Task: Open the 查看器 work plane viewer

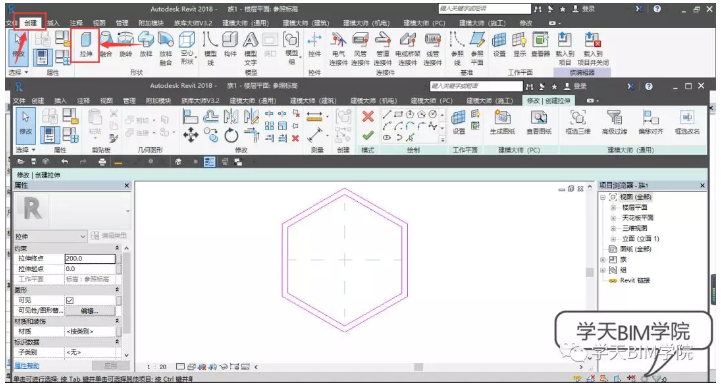Action: pyautogui.click(x=540, y=45)
